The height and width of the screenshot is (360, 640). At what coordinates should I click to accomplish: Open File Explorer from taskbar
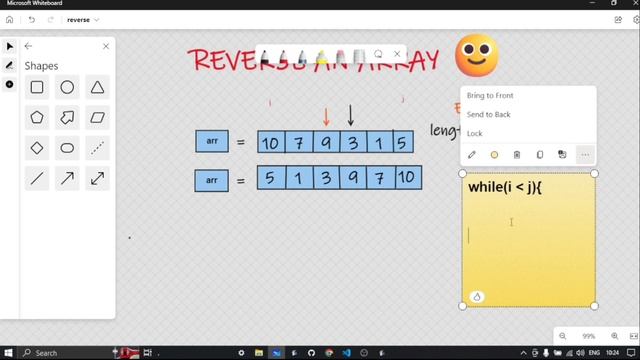259,353
